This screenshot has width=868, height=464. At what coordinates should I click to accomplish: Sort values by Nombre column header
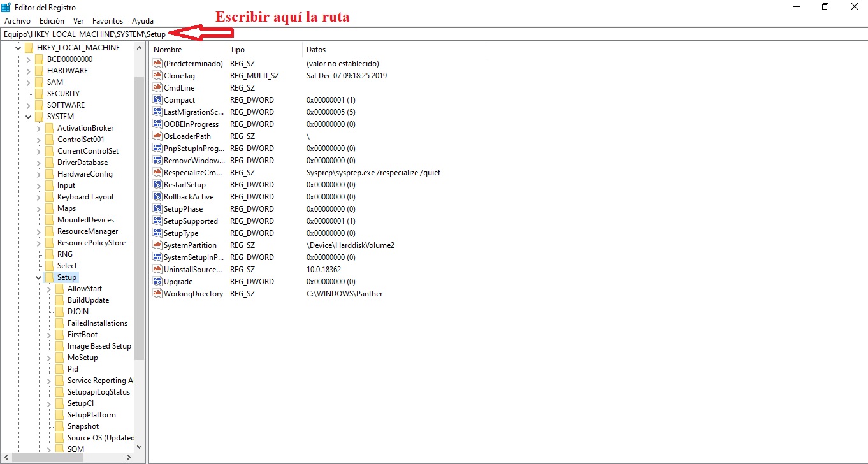[x=188, y=50]
